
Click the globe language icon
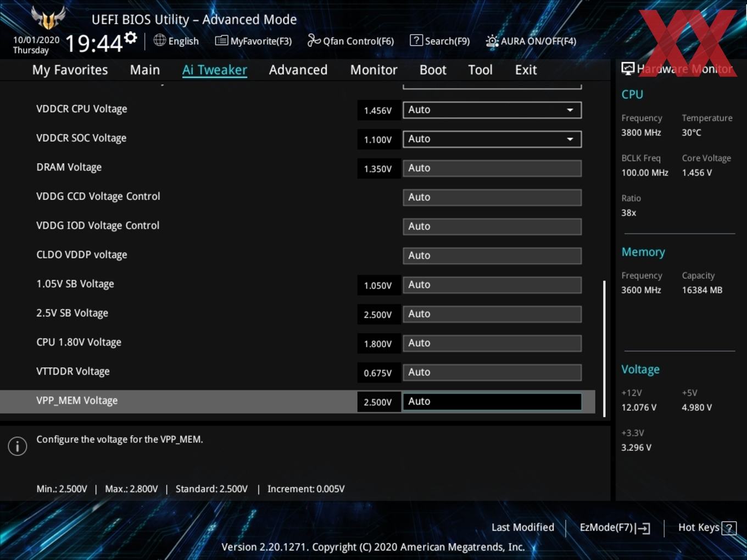159,40
